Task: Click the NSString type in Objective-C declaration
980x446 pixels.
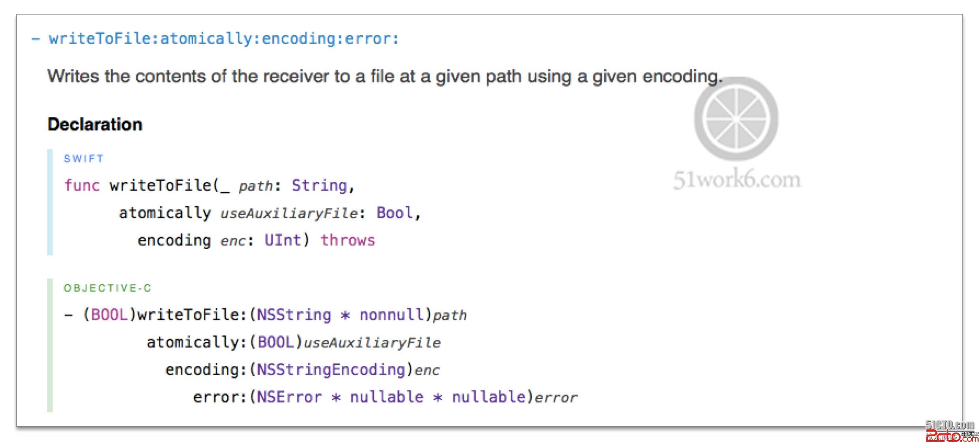Action: click(x=294, y=315)
